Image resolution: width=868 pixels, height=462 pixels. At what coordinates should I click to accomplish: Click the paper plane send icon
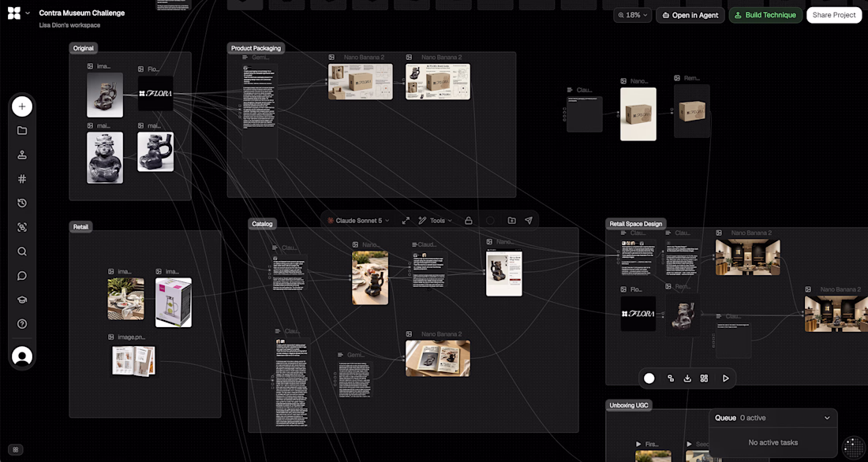529,220
